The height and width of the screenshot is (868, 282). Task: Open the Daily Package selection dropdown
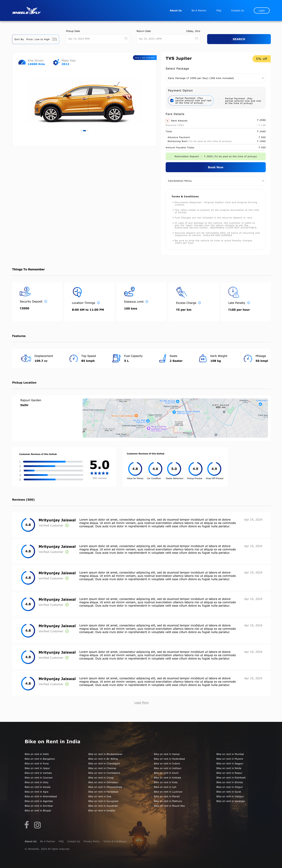(x=216, y=78)
